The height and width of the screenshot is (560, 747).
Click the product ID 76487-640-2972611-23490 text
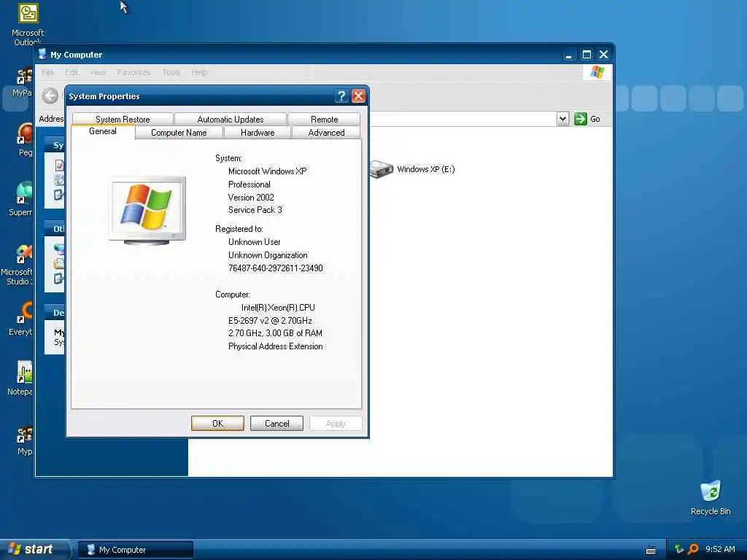[x=275, y=268]
